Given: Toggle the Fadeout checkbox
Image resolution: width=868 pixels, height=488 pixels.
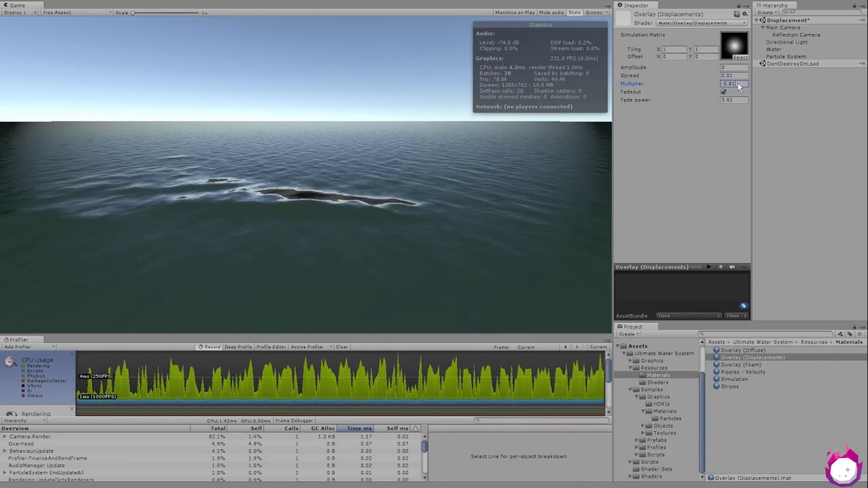Looking at the screenshot, I should pyautogui.click(x=724, y=91).
